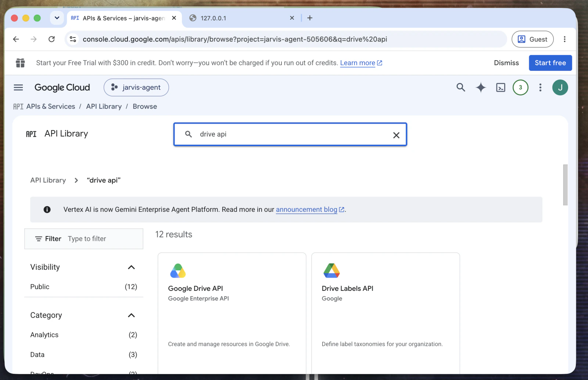
Task: Open the console more options menu
Action: (x=540, y=87)
